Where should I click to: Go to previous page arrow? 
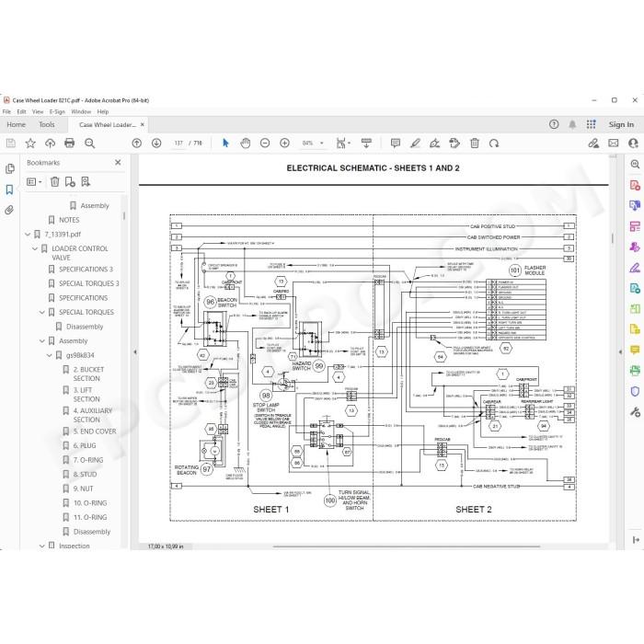(x=137, y=143)
